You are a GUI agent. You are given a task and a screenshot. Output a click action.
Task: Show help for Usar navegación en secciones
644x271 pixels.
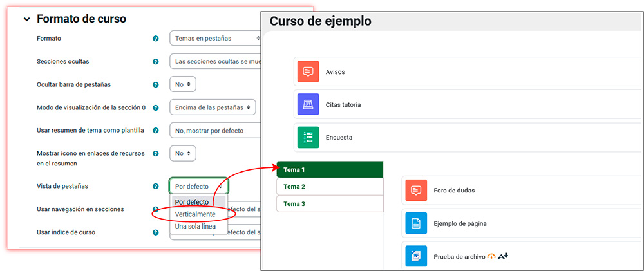(156, 209)
